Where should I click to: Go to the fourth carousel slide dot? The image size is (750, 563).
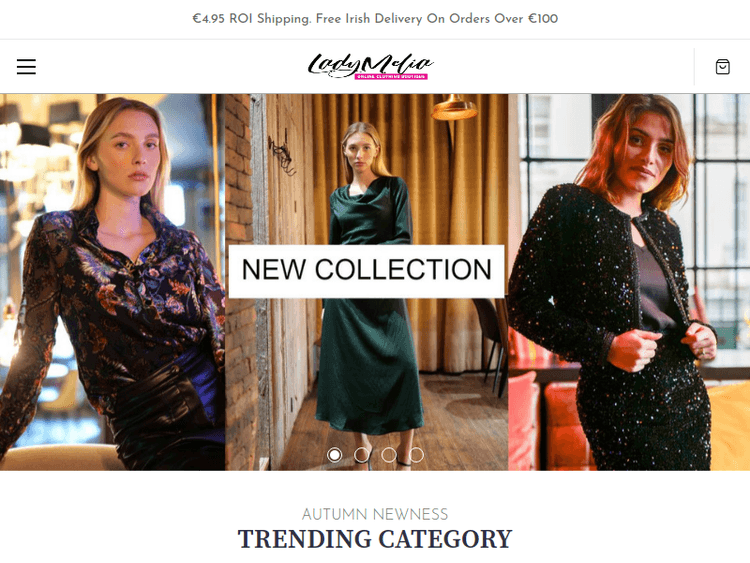[416, 454]
